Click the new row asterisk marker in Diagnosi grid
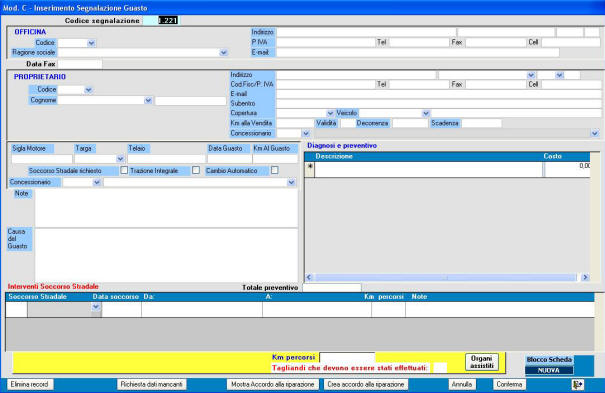The image size is (605, 393). click(310, 166)
